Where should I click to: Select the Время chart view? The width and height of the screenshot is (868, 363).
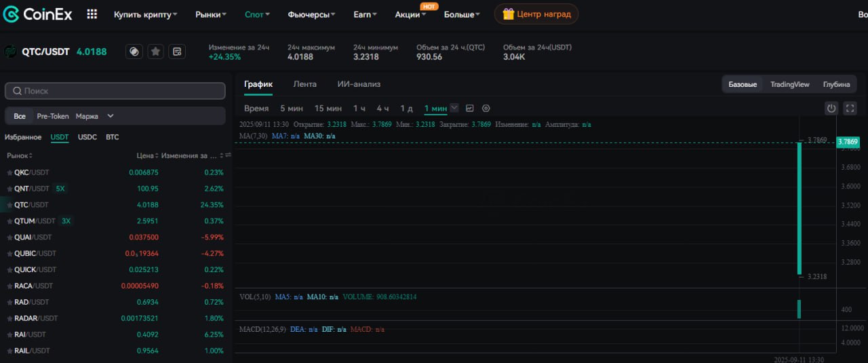(x=256, y=109)
